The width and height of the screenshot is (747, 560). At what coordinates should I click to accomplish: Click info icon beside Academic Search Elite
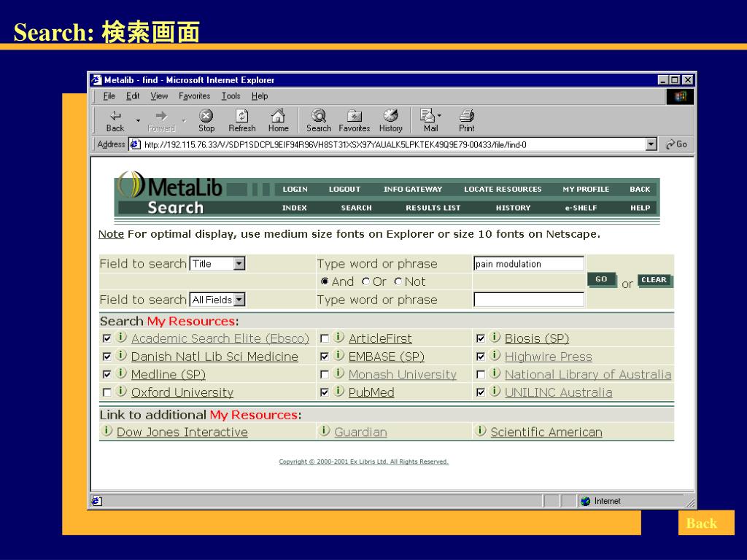pyautogui.click(x=122, y=337)
